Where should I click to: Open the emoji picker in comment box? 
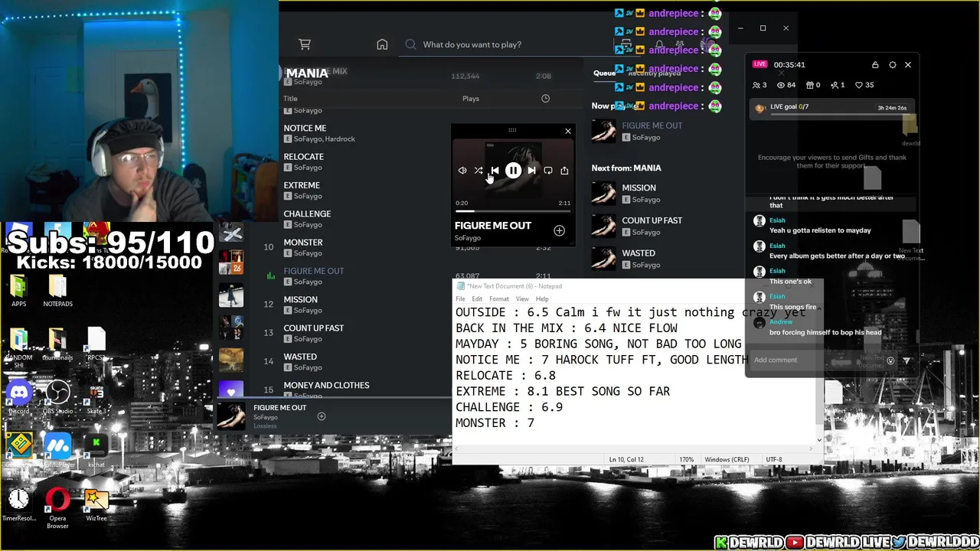(890, 360)
